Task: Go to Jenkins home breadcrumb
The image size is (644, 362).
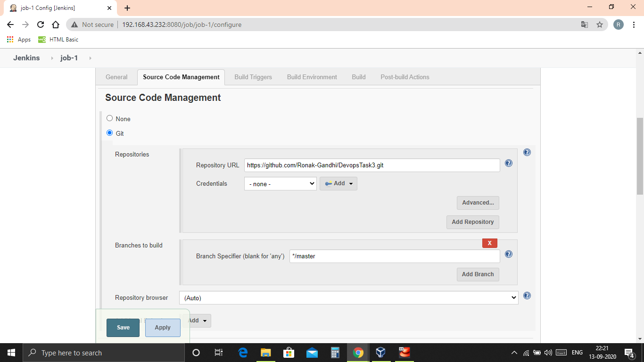Action: (26, 58)
